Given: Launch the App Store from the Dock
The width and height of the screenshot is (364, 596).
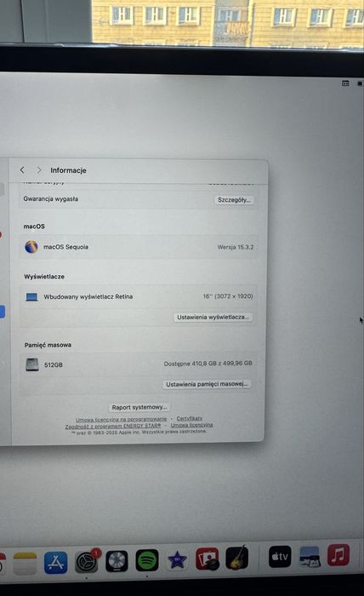Looking at the screenshot, I should (56, 563).
